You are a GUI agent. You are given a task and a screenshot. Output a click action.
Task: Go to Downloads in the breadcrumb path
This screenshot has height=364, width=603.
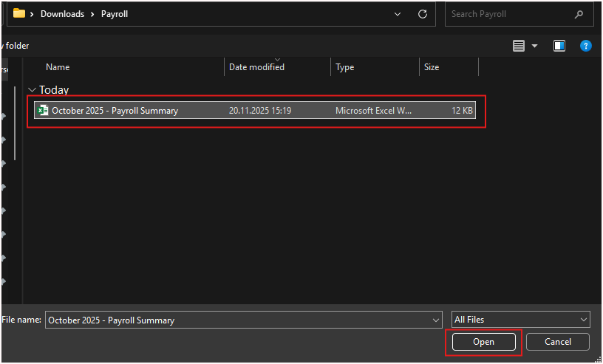[x=61, y=14]
